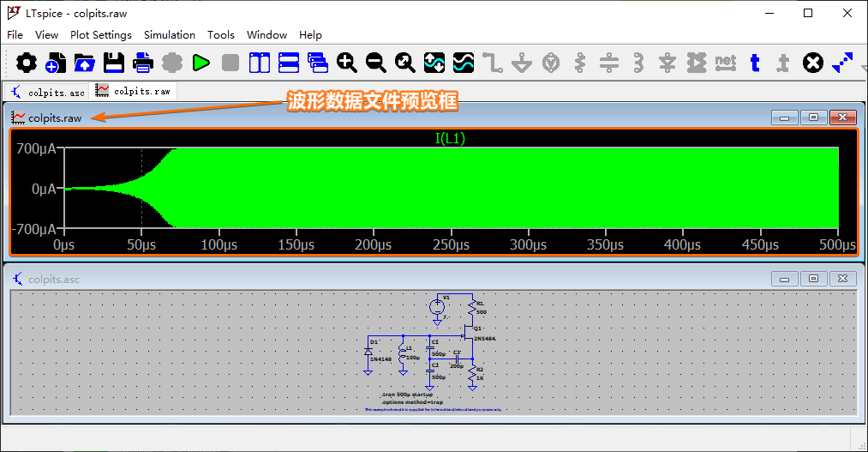
Task: Click the -700µA vertical axis label
Action: click(34, 229)
